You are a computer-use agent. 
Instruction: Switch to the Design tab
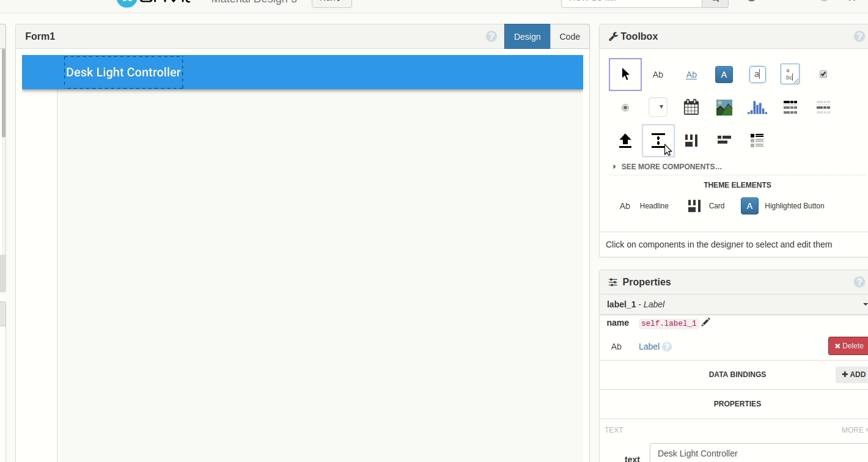coord(527,37)
